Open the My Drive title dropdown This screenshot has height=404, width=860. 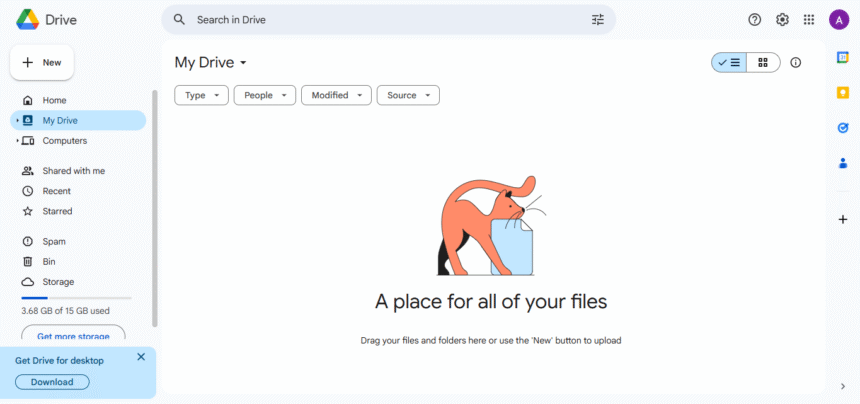[211, 62]
